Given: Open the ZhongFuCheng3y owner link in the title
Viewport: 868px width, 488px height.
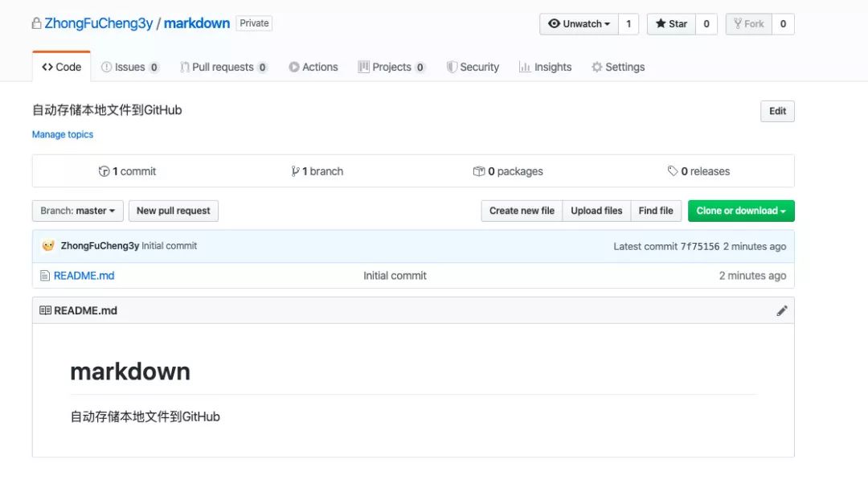Looking at the screenshot, I should click(99, 23).
